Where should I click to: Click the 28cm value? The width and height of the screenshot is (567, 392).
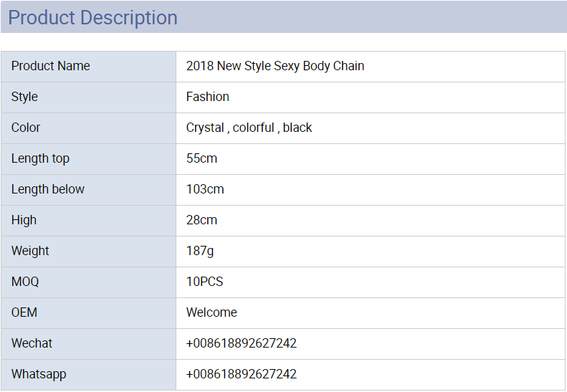pyautogui.click(x=201, y=220)
